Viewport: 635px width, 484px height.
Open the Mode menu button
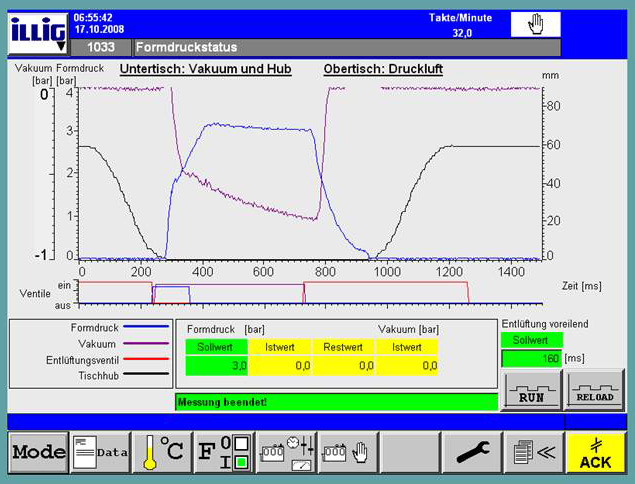coord(39,452)
